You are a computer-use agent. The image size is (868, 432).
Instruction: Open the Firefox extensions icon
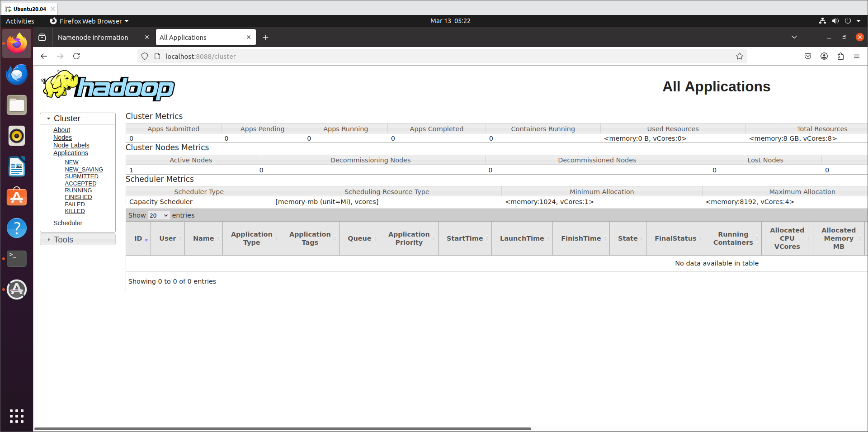point(840,56)
